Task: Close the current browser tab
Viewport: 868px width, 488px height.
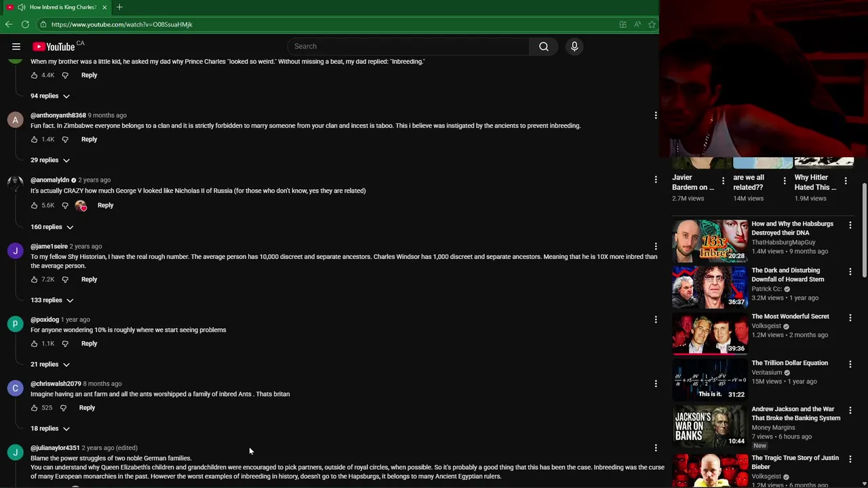Action: tap(104, 7)
